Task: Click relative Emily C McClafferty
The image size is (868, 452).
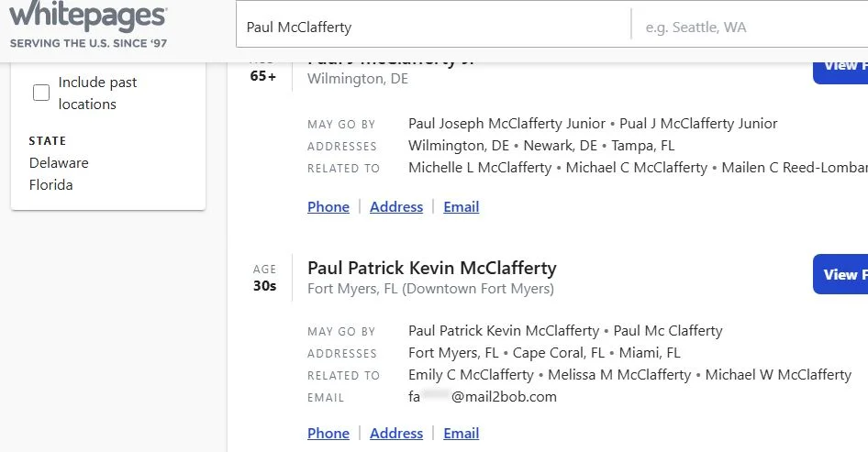Action: (471, 375)
